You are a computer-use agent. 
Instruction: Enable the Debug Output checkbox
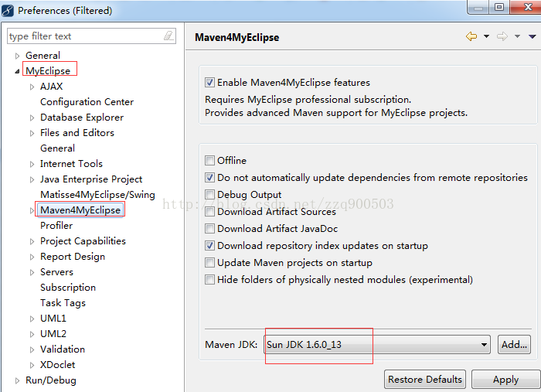pos(209,195)
